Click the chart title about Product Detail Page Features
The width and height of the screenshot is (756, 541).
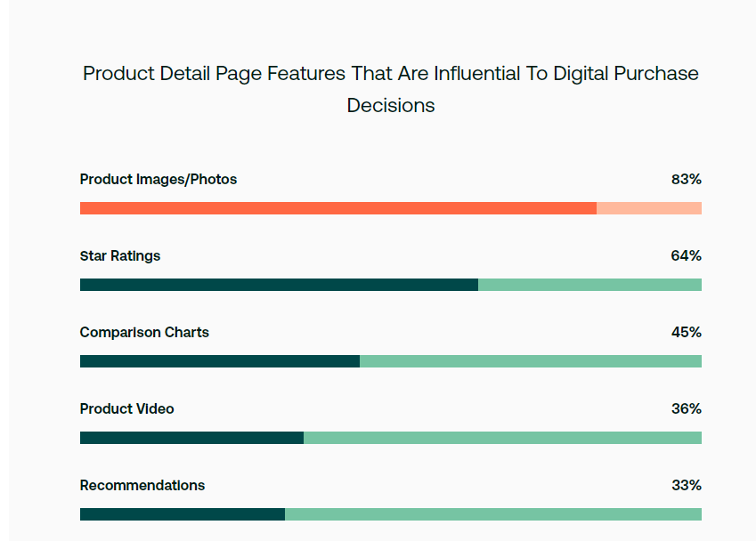click(x=390, y=89)
